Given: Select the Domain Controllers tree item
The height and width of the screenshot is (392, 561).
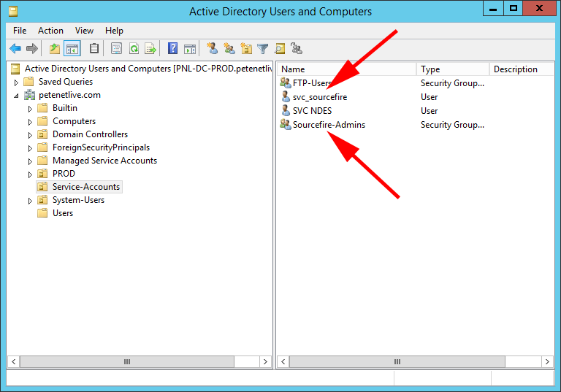Looking at the screenshot, I should 90,134.
